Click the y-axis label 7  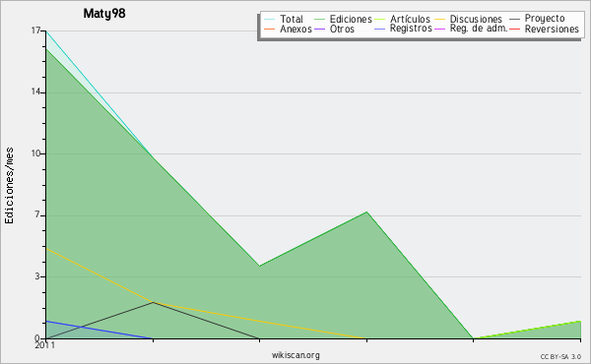pyautogui.click(x=37, y=214)
